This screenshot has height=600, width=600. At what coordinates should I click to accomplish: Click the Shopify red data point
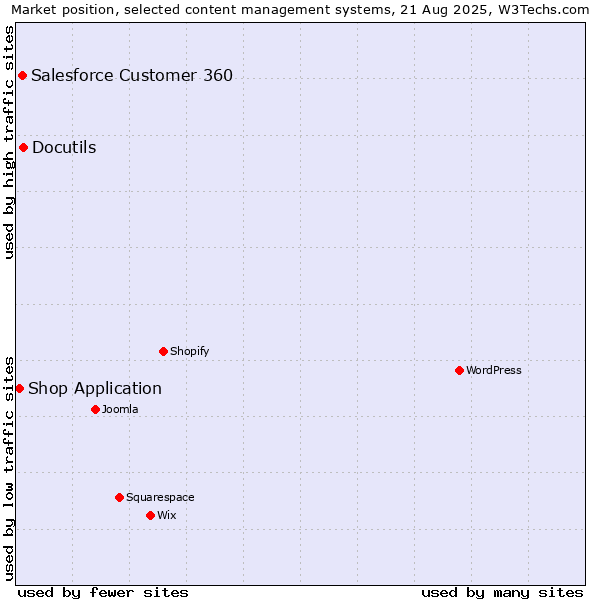click(x=163, y=351)
